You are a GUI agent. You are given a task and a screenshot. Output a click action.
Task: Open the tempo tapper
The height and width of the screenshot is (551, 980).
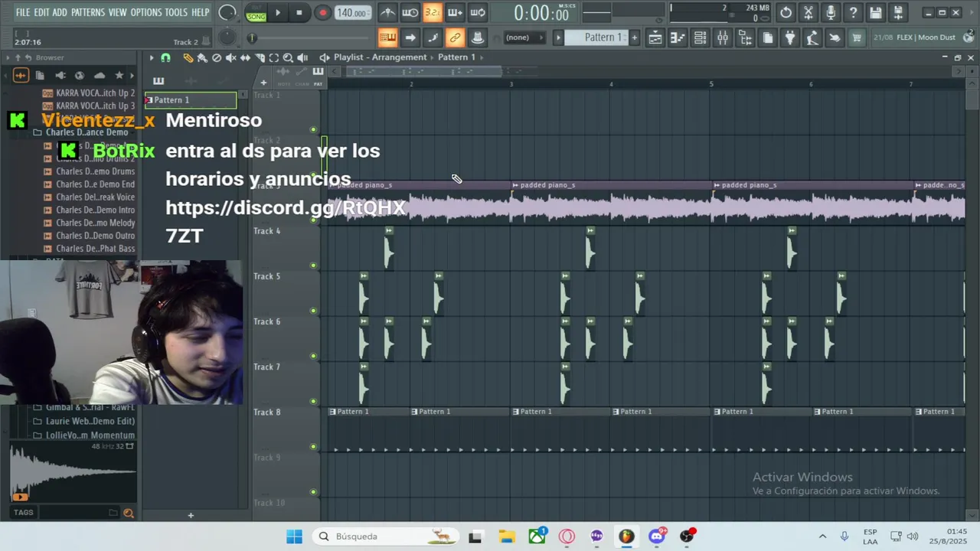click(x=812, y=37)
